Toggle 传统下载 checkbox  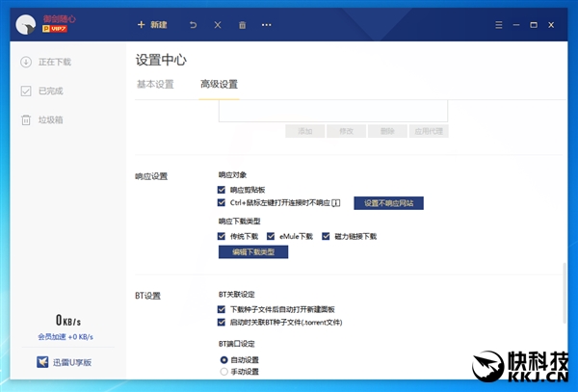tap(222, 236)
